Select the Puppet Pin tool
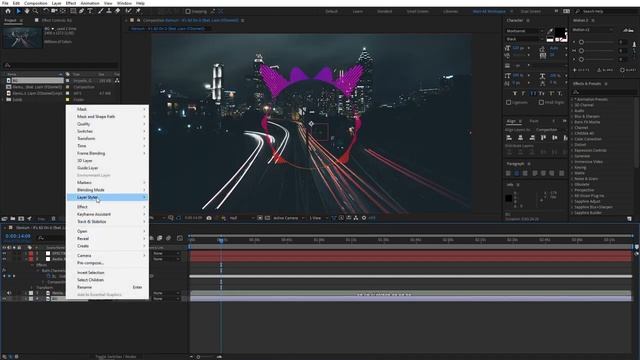The width and height of the screenshot is (640, 360). [138, 11]
